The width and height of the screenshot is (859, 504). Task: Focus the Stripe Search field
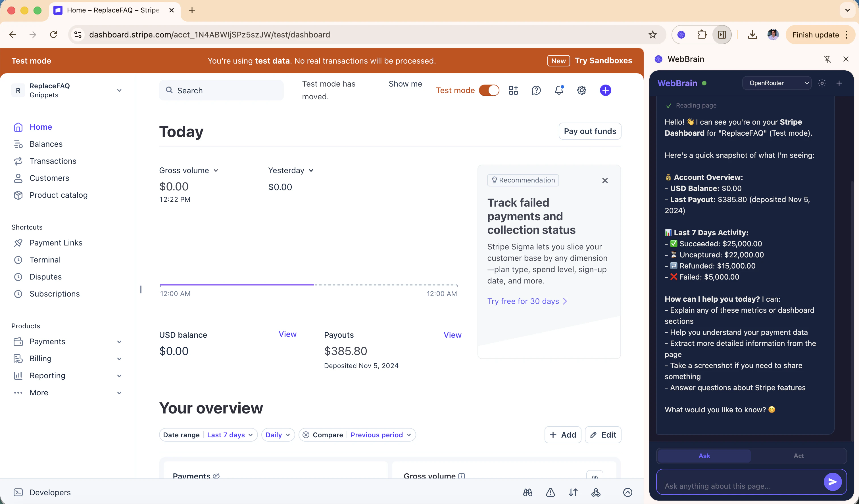(x=222, y=90)
